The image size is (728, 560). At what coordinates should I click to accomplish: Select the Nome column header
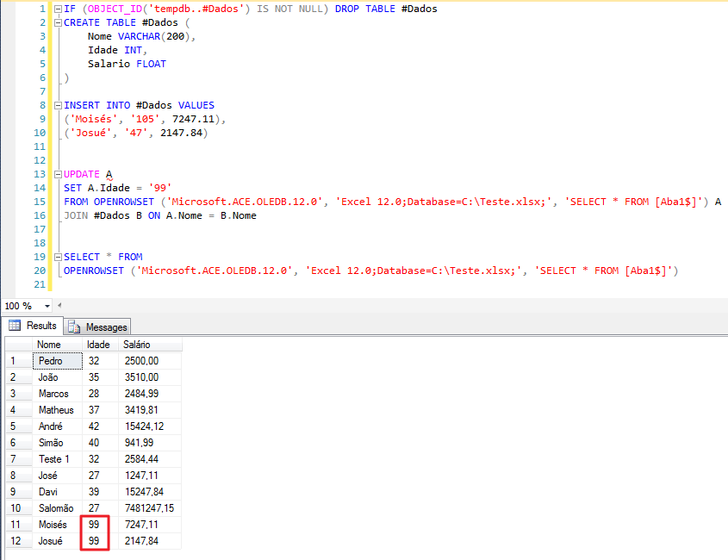coord(57,345)
